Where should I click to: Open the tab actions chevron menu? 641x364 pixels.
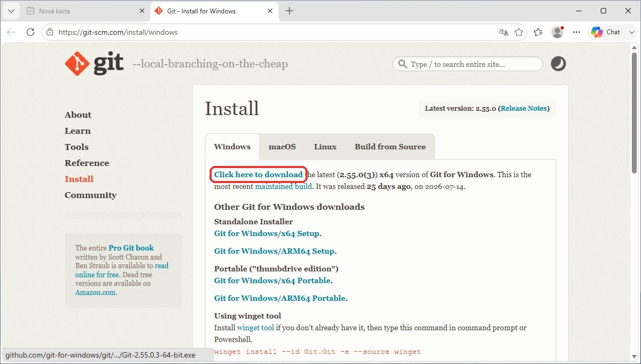click(x=11, y=11)
